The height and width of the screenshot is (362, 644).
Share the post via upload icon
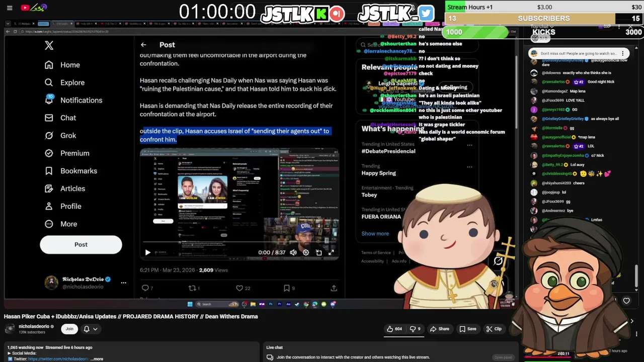(x=334, y=288)
